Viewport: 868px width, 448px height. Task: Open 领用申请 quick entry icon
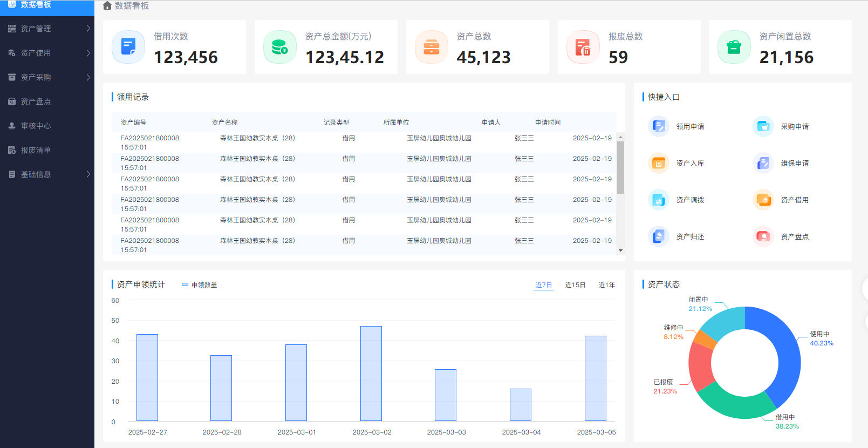point(659,126)
